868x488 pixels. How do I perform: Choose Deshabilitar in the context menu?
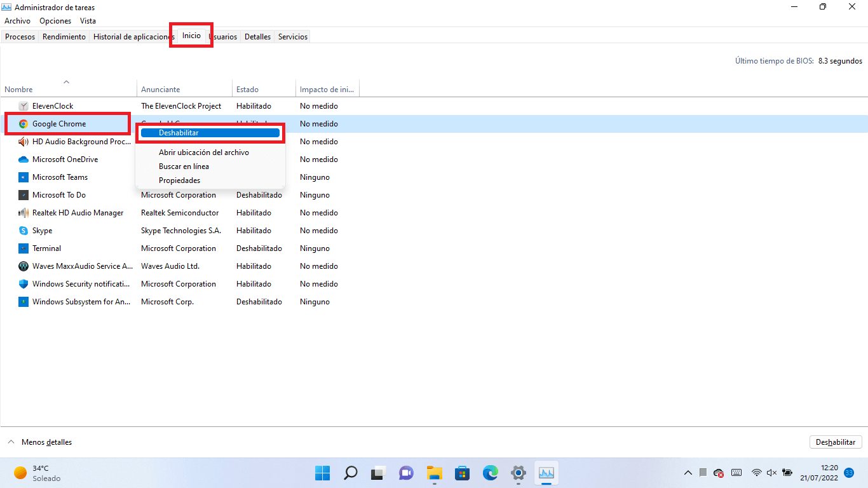[210, 133]
